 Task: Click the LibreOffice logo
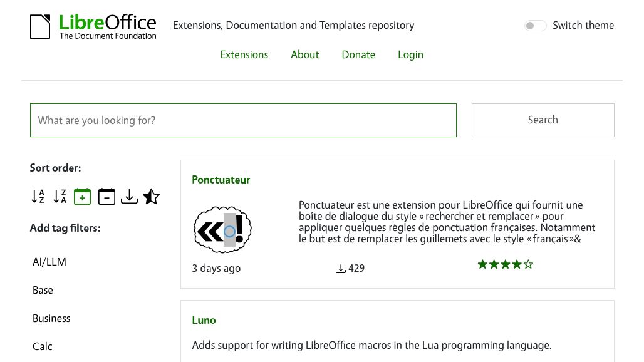coord(93,26)
